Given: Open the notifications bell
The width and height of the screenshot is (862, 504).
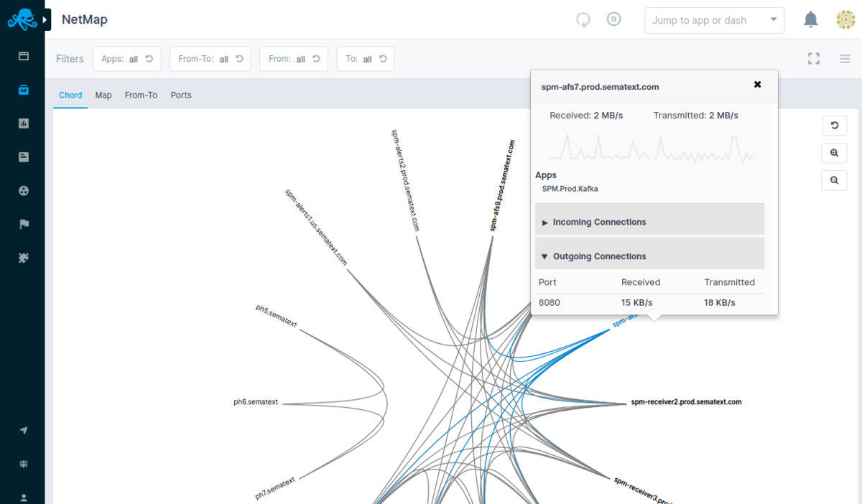Looking at the screenshot, I should 810,20.
